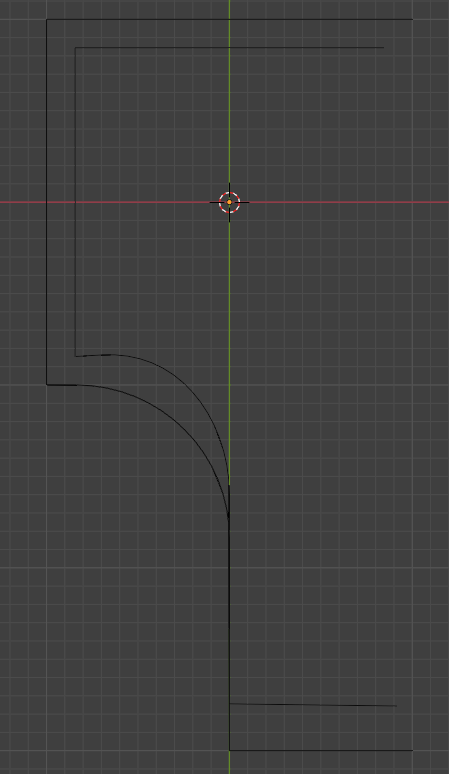Pick the outer profile's top-left corner vertex
Screen dimensions: 449x774
pyautogui.click(x=47, y=20)
